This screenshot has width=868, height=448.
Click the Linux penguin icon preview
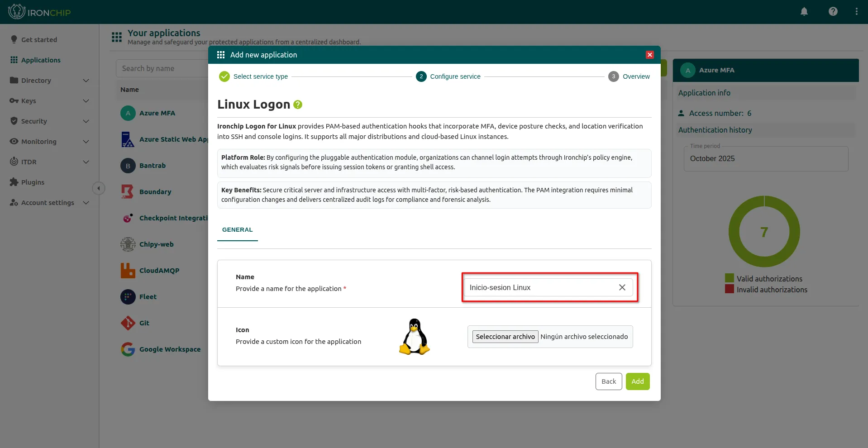[414, 337]
